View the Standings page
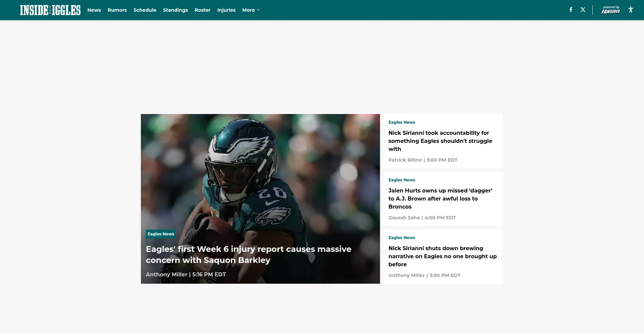The height and width of the screenshot is (333, 644). click(175, 10)
